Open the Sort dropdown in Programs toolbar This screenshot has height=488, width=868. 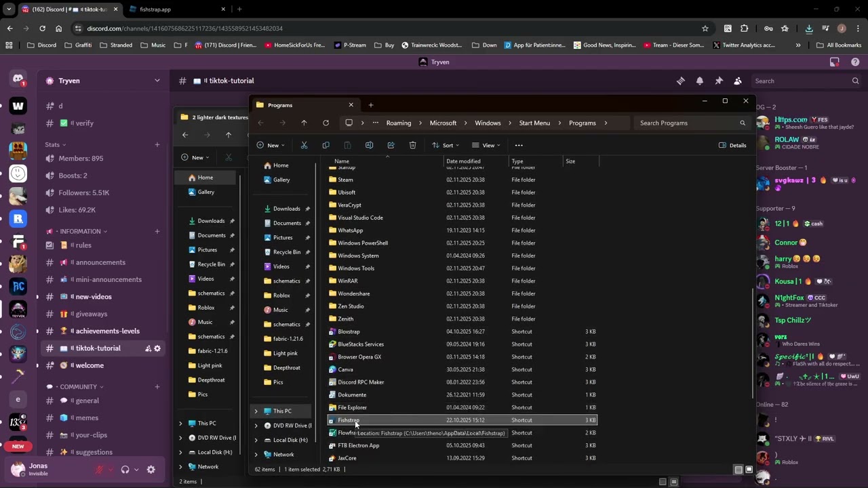point(446,145)
